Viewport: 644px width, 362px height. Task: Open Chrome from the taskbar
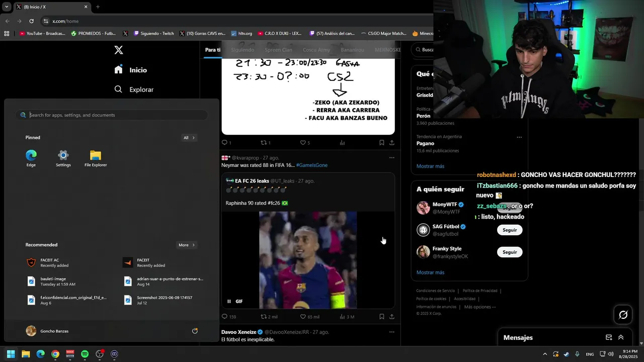55,354
